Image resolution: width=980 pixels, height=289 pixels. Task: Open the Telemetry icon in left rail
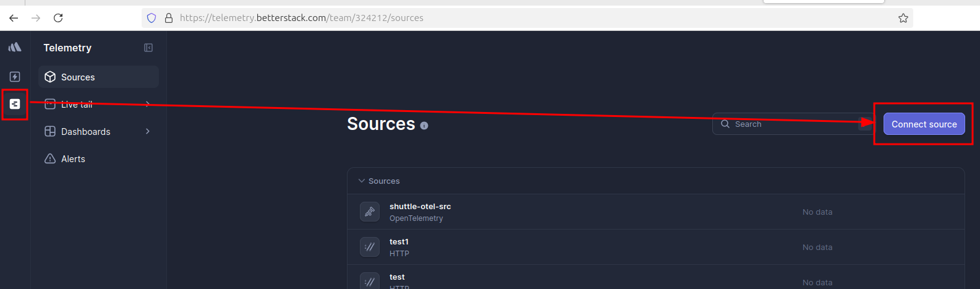coord(15,105)
